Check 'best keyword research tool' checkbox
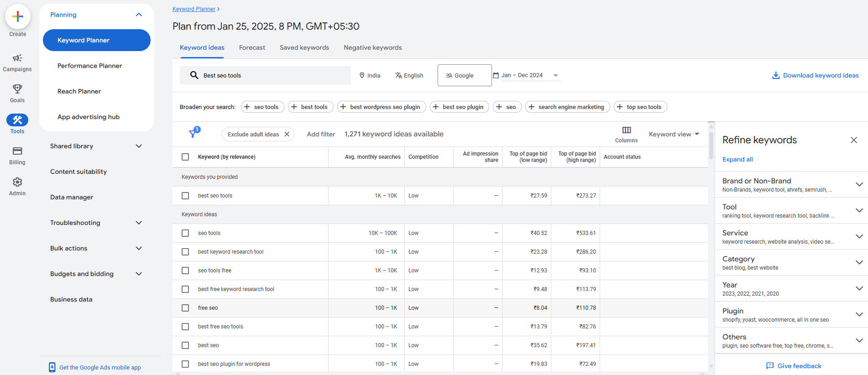Viewport: 868px width, 375px height. click(x=185, y=252)
